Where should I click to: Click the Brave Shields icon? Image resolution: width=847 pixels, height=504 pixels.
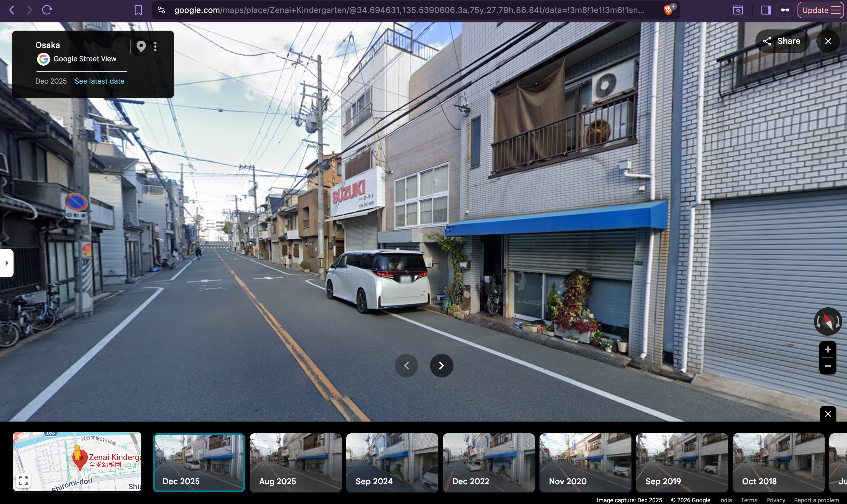[668, 10]
